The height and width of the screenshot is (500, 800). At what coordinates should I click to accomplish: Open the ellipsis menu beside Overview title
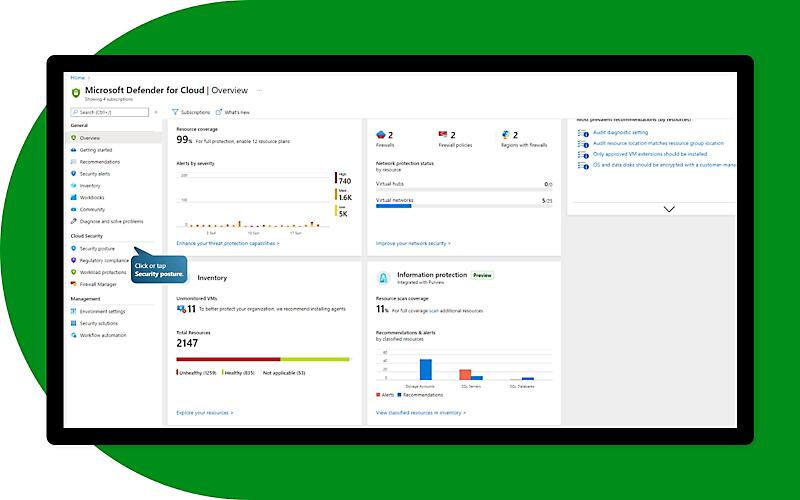pos(260,90)
